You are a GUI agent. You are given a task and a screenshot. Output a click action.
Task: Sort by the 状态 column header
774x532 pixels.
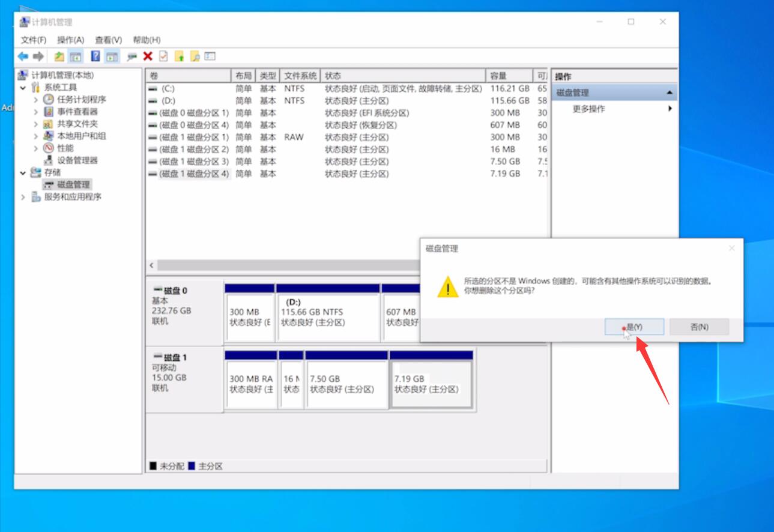tap(404, 76)
